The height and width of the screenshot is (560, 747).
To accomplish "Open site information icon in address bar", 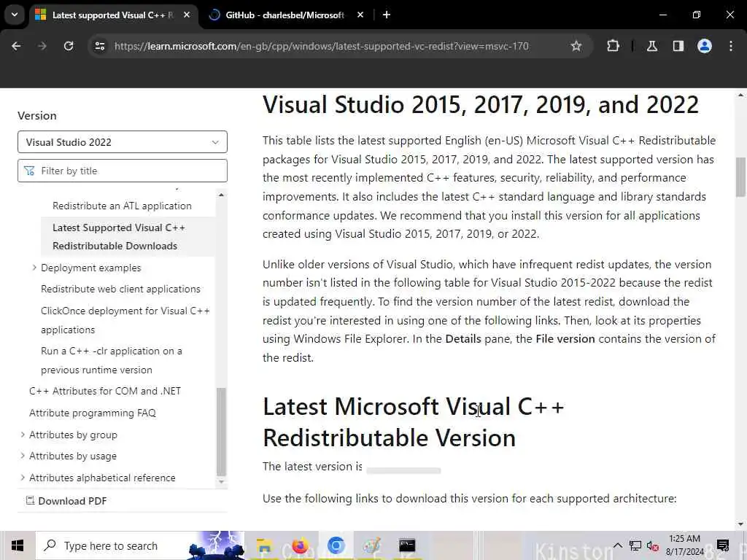I will pyautogui.click(x=99, y=46).
